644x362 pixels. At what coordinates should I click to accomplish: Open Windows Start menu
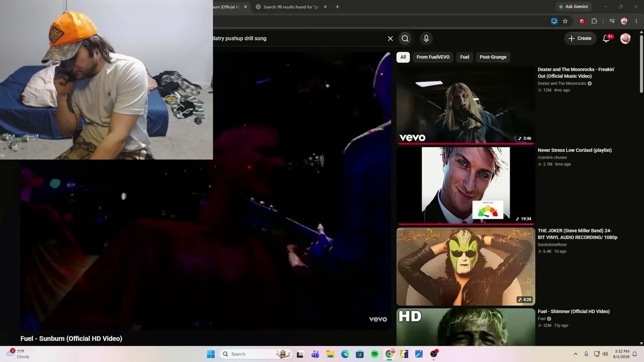211,354
